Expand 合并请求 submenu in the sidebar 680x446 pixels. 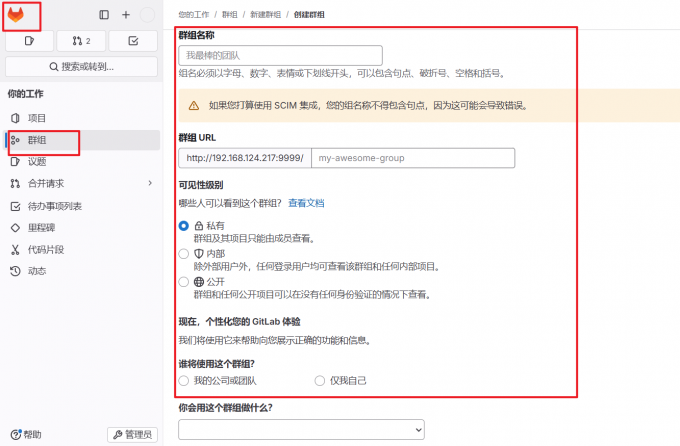coord(150,183)
